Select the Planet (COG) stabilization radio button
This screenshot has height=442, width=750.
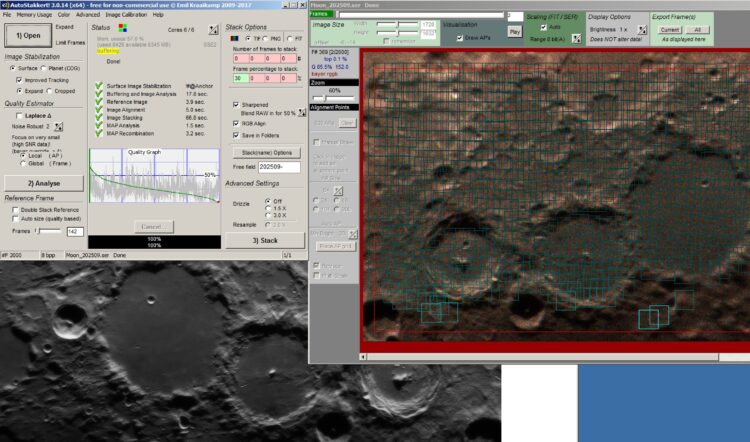tap(44, 68)
